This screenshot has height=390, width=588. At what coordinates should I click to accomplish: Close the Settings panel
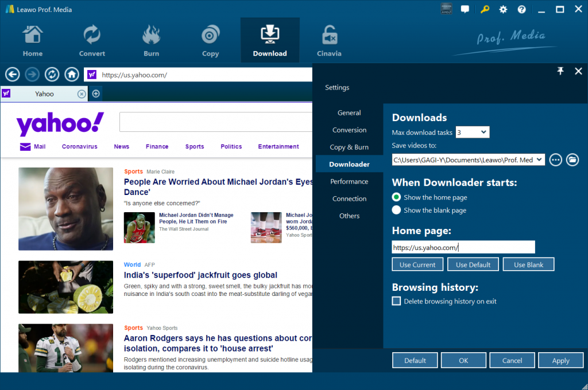click(578, 71)
